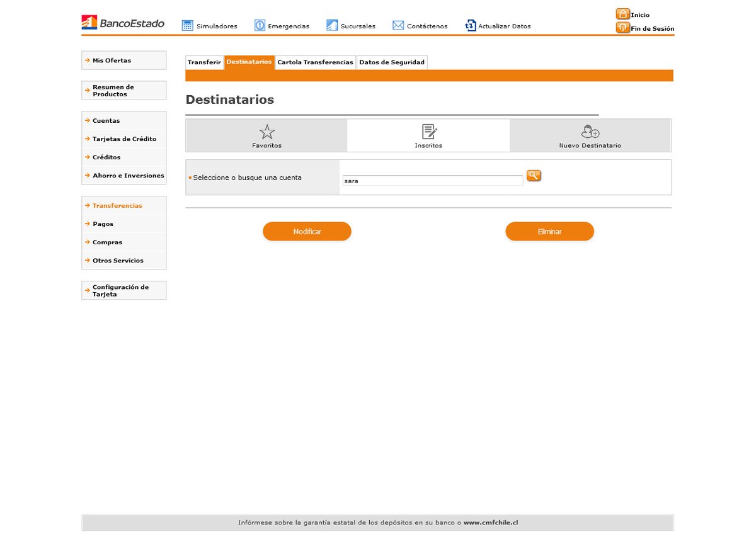This screenshot has height=537, width=756.
Task: Click the Sucursales link text
Action: pyautogui.click(x=358, y=26)
